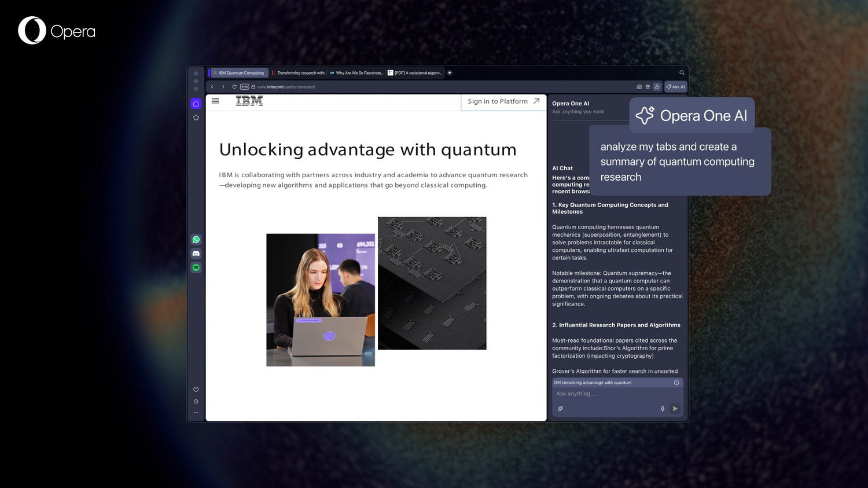This screenshot has height=488, width=868.
Task: Click the paragraph starting Notable milestone
Action: (617, 288)
